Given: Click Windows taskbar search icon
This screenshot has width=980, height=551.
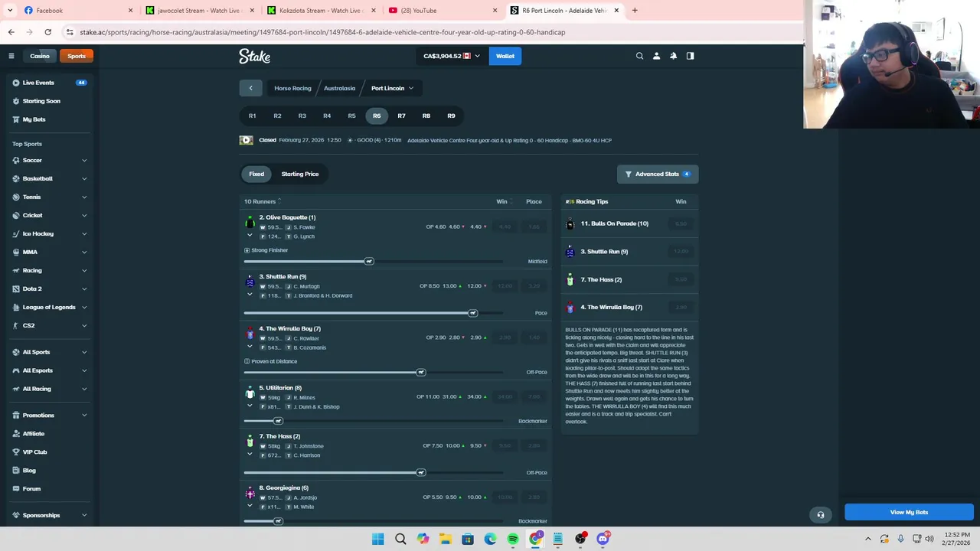Looking at the screenshot, I should (400, 539).
